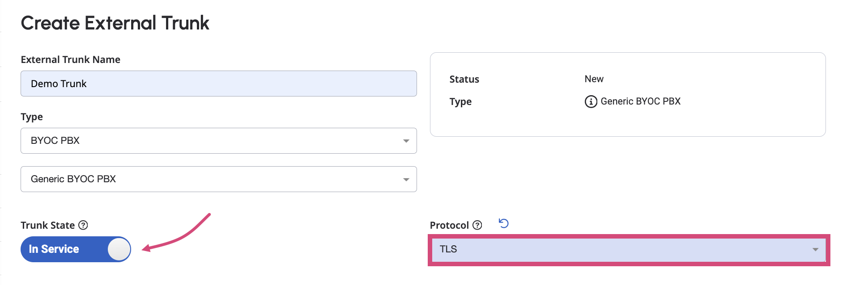Click Generic BYOC PBX text in status panel
Image resolution: width=868 pixels, height=285 pixels.
640,101
